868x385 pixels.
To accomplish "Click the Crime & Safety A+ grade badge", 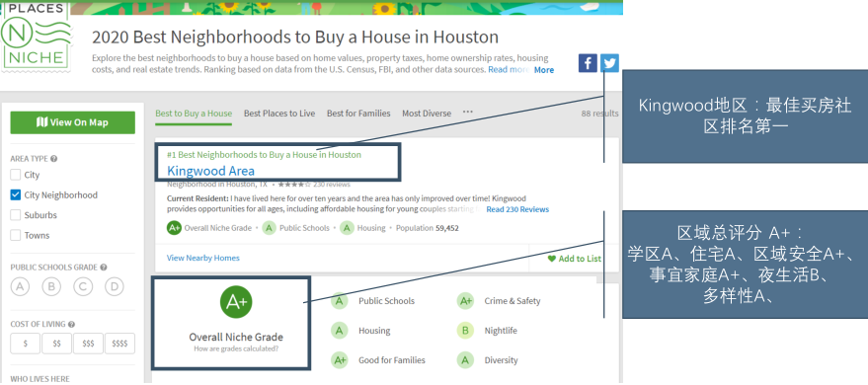I will [465, 301].
